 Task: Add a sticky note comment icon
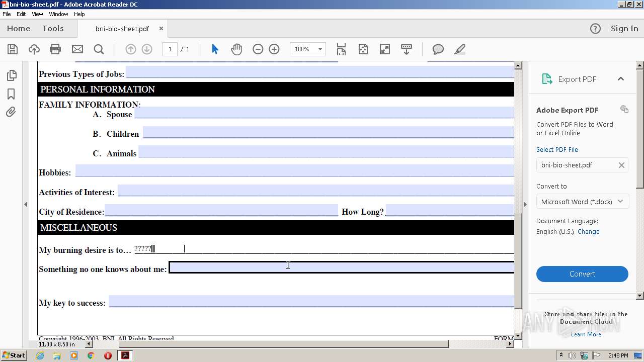click(x=438, y=49)
